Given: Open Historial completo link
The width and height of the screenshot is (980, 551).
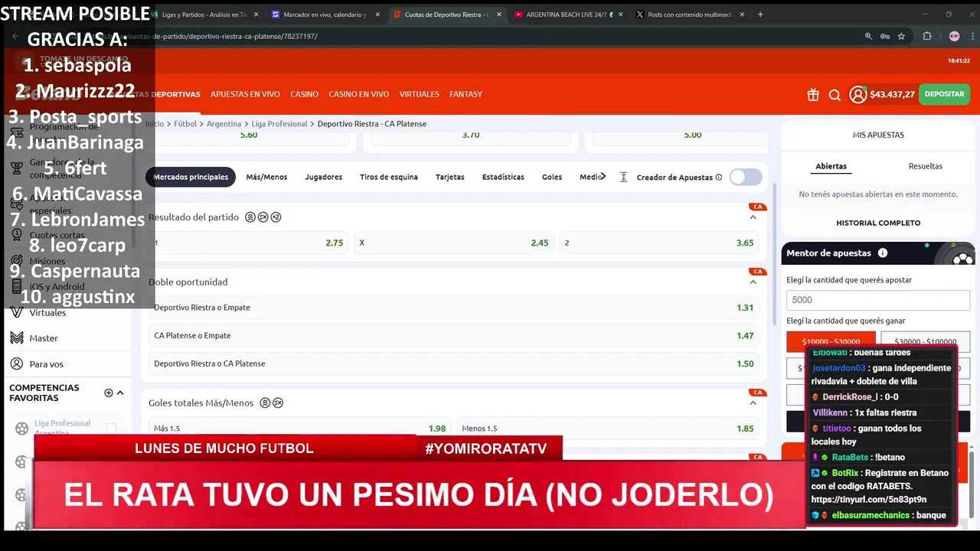Looking at the screenshot, I should (x=878, y=223).
